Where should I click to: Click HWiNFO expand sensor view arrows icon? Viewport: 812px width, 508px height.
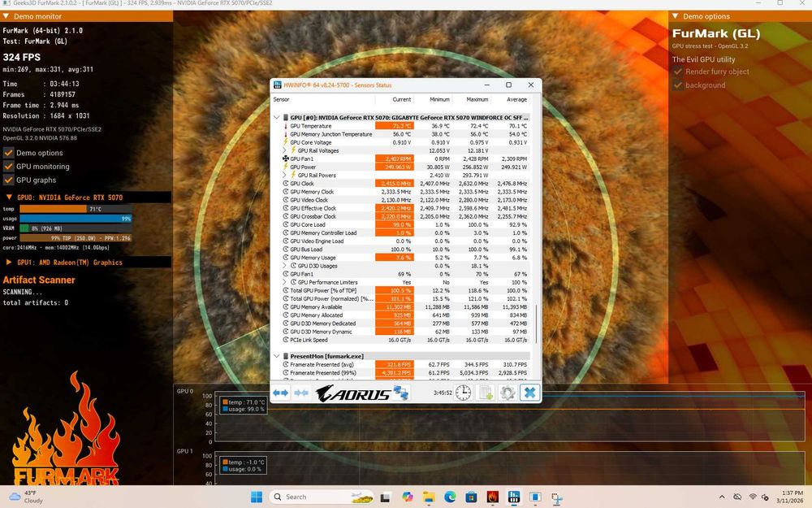point(281,393)
